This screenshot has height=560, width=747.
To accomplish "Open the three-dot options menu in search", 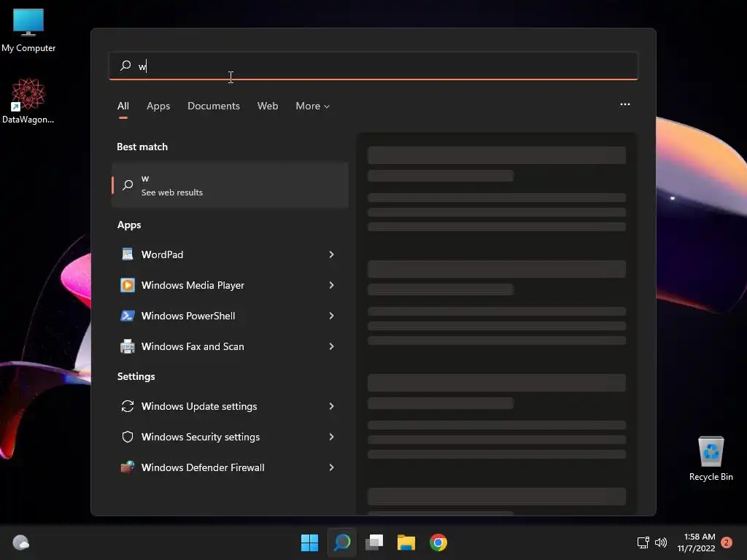I will (x=625, y=104).
